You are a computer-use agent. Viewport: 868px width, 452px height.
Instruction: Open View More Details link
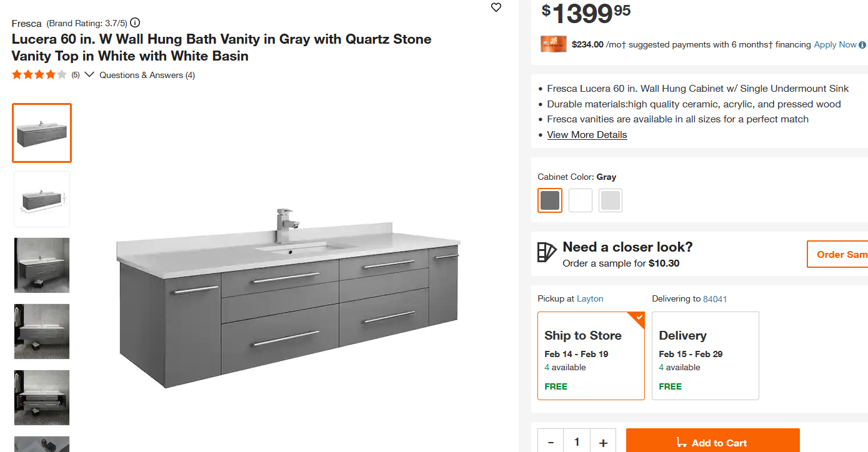[x=587, y=135]
